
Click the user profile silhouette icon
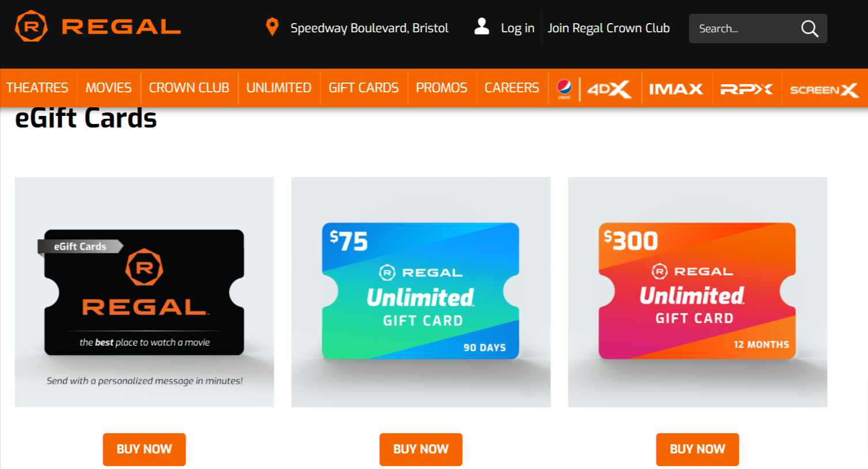(x=482, y=26)
